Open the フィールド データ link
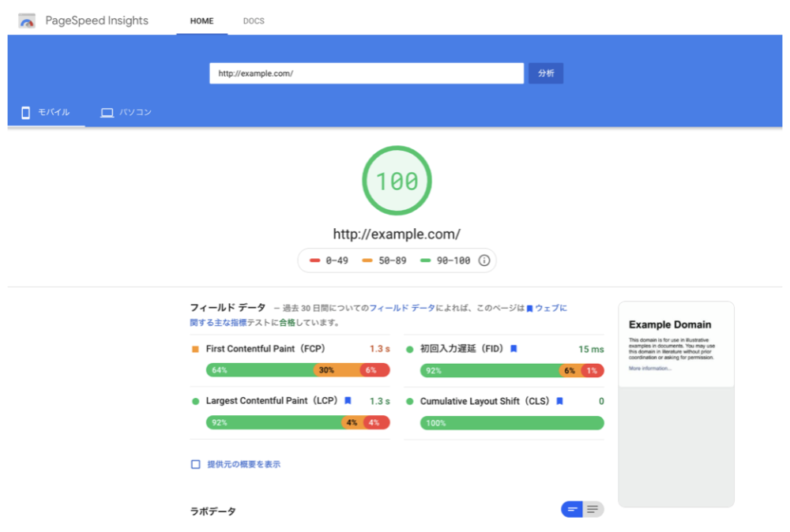This screenshot has width=790, height=532. click(x=402, y=308)
